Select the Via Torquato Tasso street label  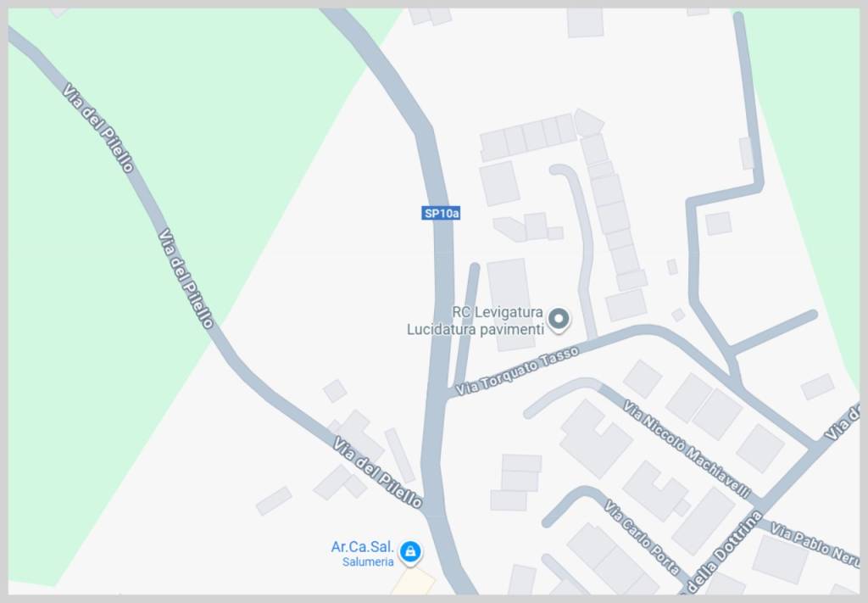tap(517, 371)
